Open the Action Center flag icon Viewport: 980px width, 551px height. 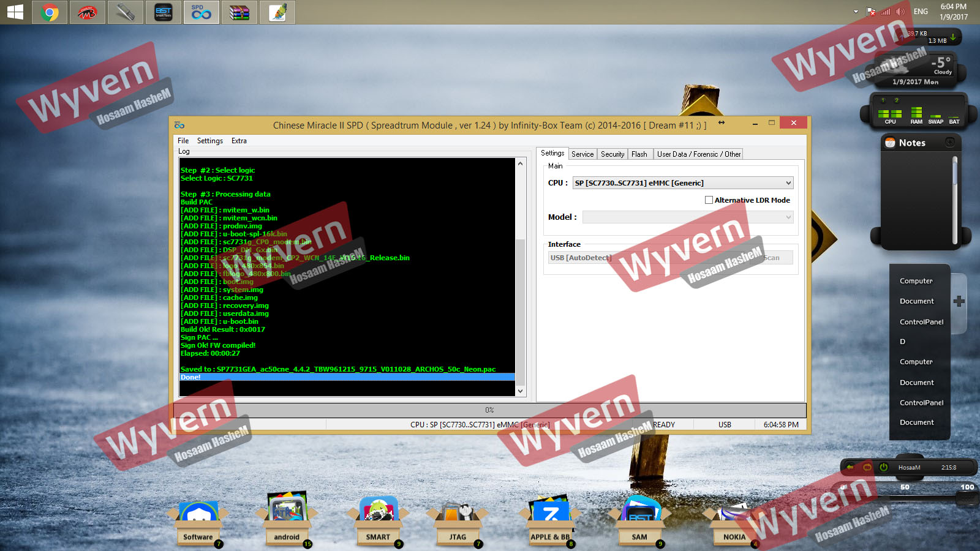click(x=870, y=12)
